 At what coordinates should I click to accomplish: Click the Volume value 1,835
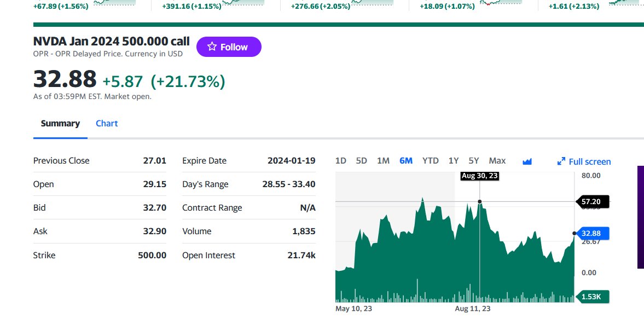[x=304, y=231]
